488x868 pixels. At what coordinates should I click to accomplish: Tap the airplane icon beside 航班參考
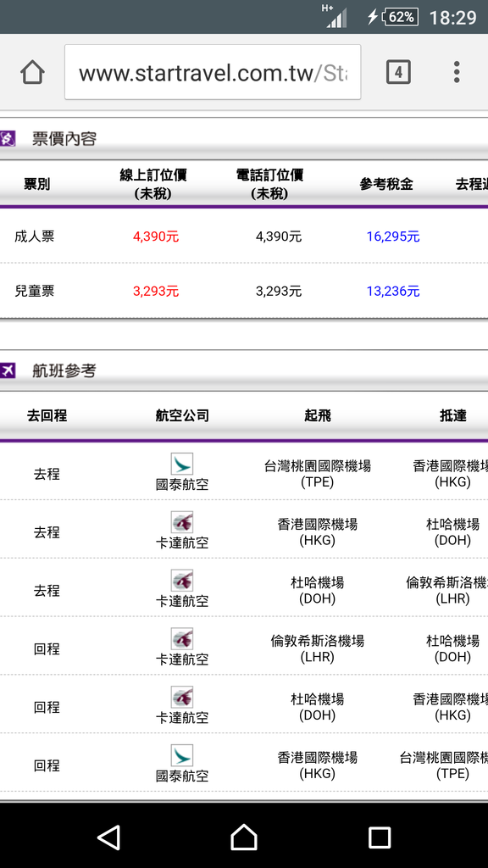[8, 370]
